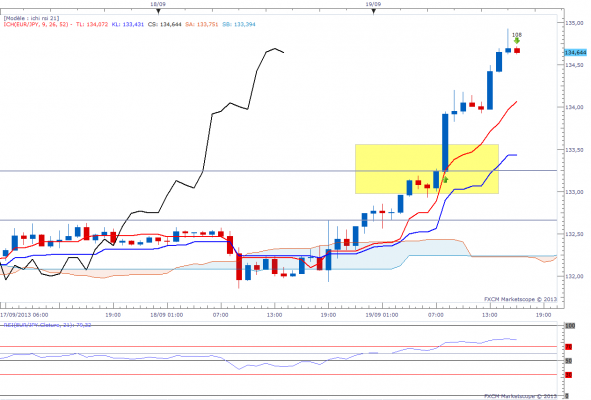Click the green down arrow marked 108
591x400 pixels.
(517, 41)
